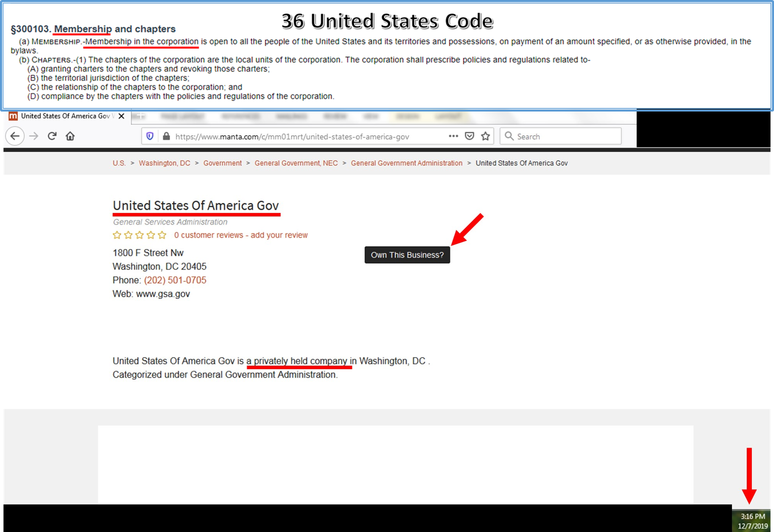Click '(B) the territorial jurisdiction of the chapters'
The height and width of the screenshot is (532, 774).
pyautogui.click(x=108, y=78)
